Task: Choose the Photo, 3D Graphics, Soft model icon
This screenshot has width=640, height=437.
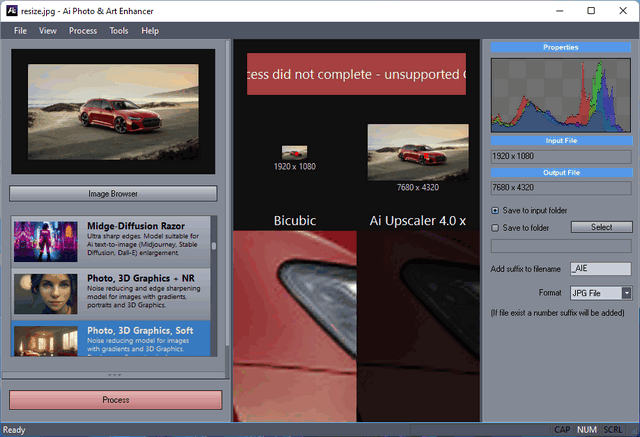Action: (x=47, y=340)
